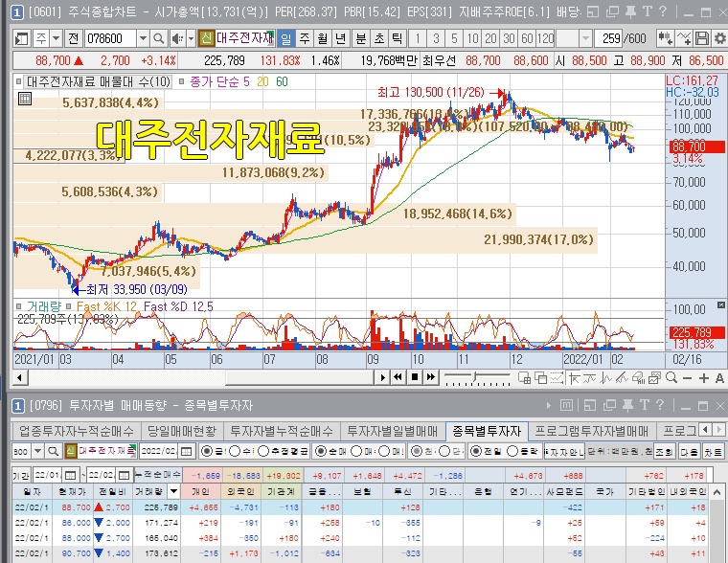
Task: Click the candle chart type icon
Action: [x=666, y=38]
